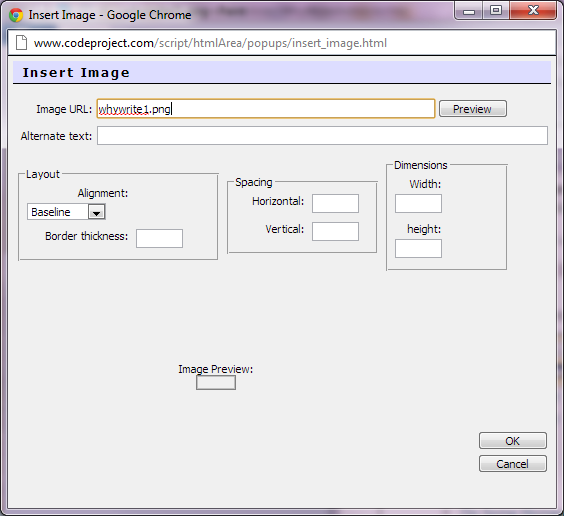Minimize the Insert Image window
Viewport: 564px width, 516px height.
coord(469,11)
